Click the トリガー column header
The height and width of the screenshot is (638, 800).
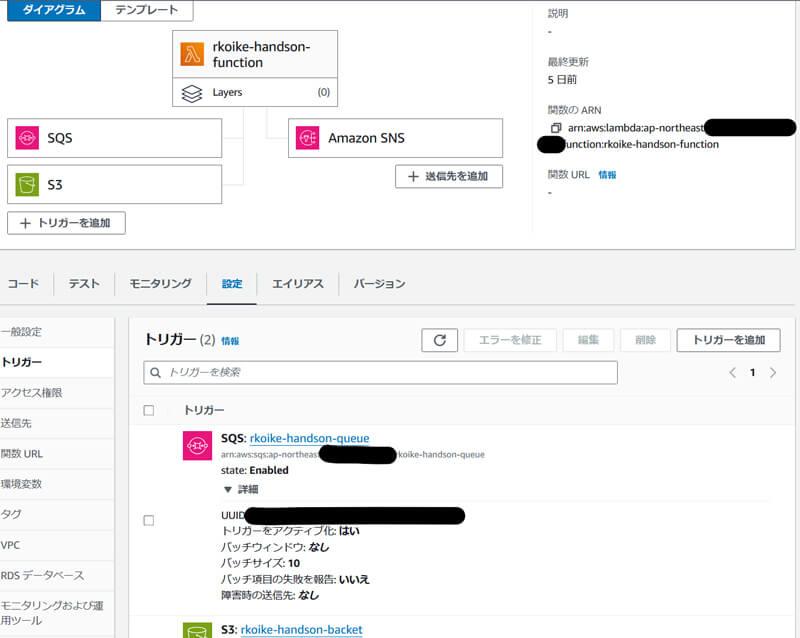tap(204, 410)
